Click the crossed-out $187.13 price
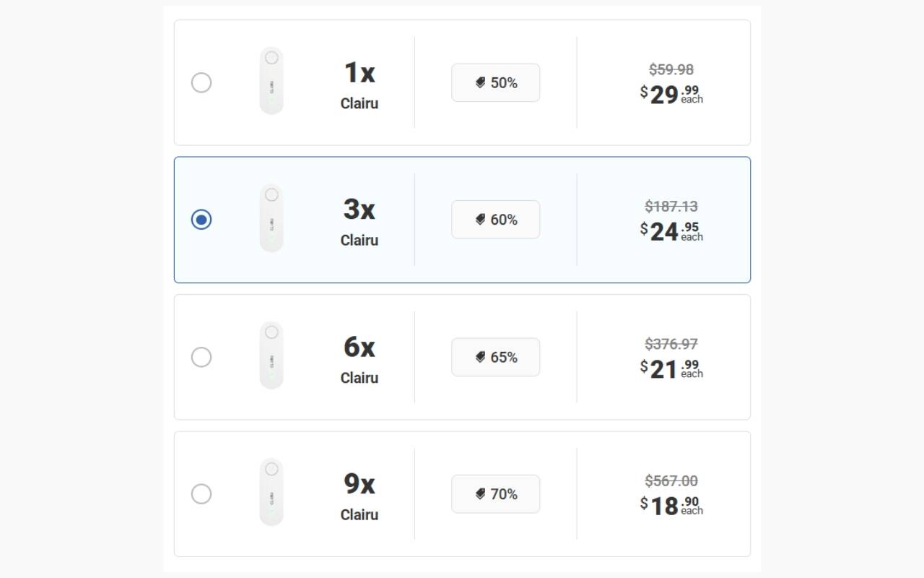This screenshot has width=924, height=578. tap(671, 207)
